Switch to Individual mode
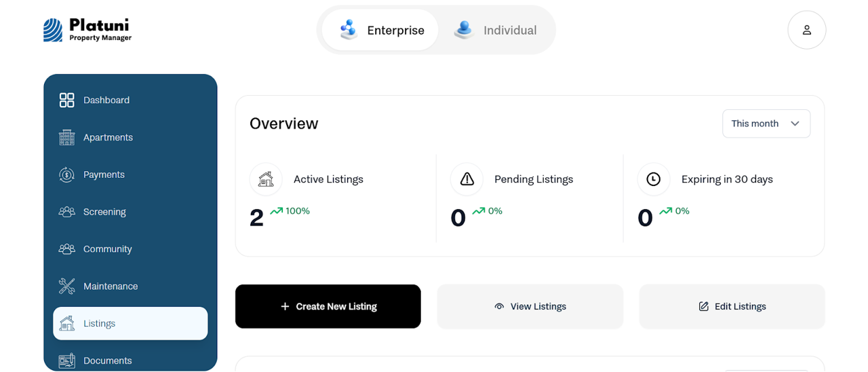This screenshot has height=372, width=868. 496,30
